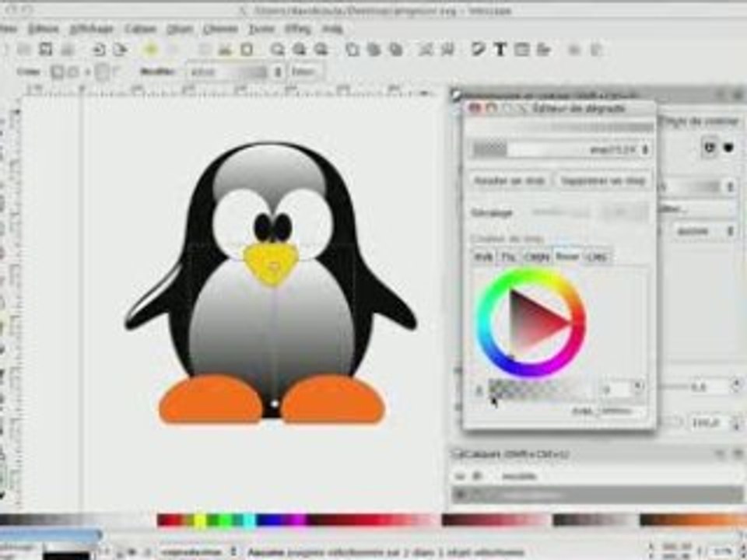This screenshot has width=747, height=560.
Task: Click the Group objects toolbar icon
Action: (x=426, y=50)
